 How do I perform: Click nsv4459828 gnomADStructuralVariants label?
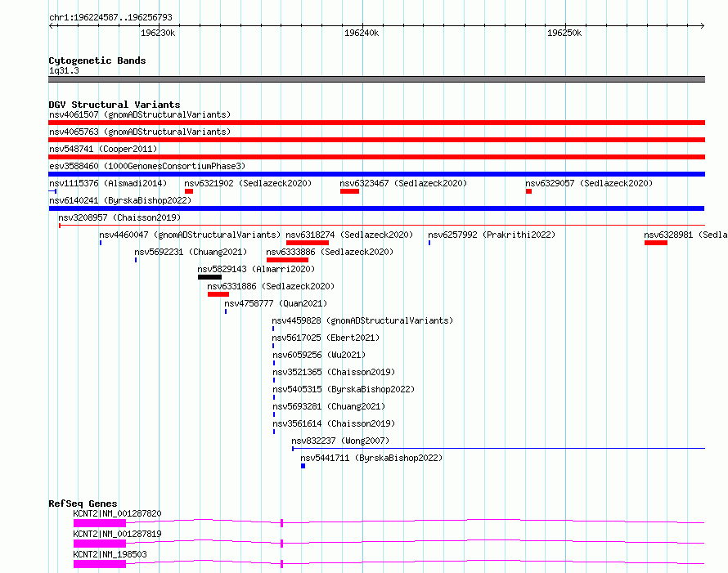tap(362, 320)
